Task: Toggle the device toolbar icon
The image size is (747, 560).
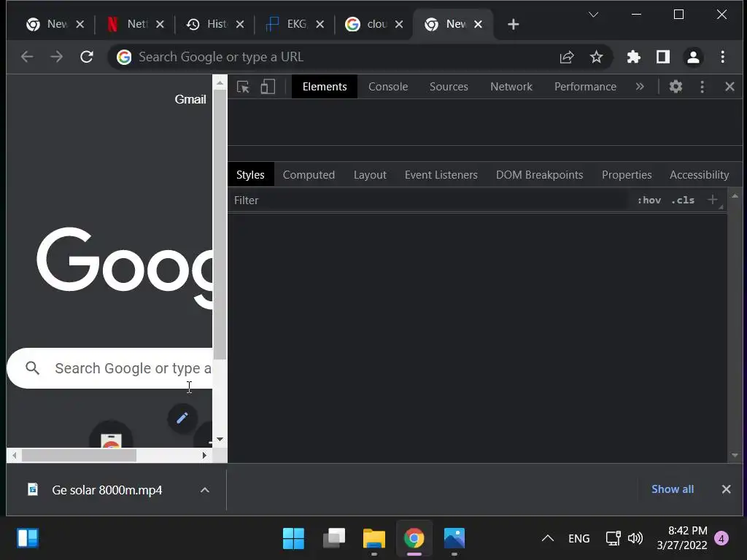Action: (268, 87)
